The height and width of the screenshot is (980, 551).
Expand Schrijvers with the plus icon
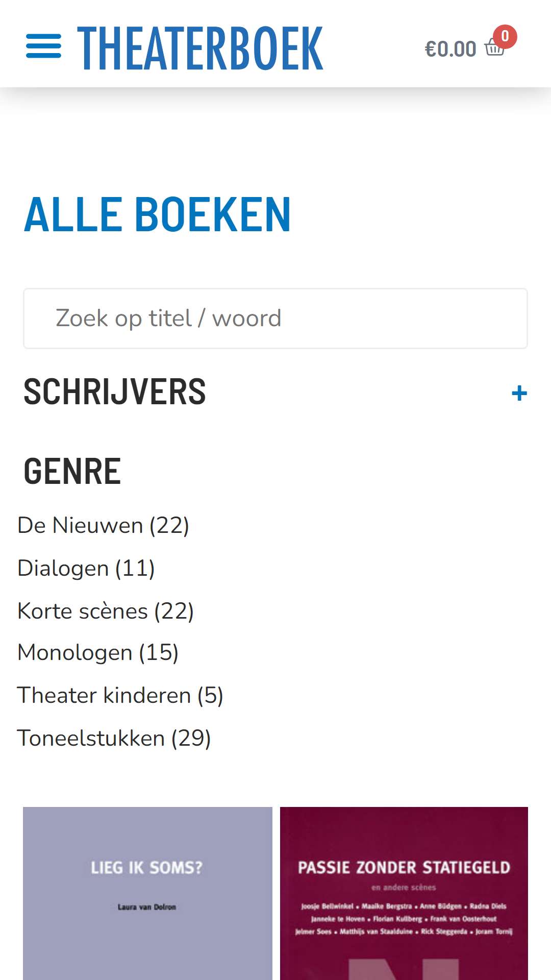click(519, 393)
